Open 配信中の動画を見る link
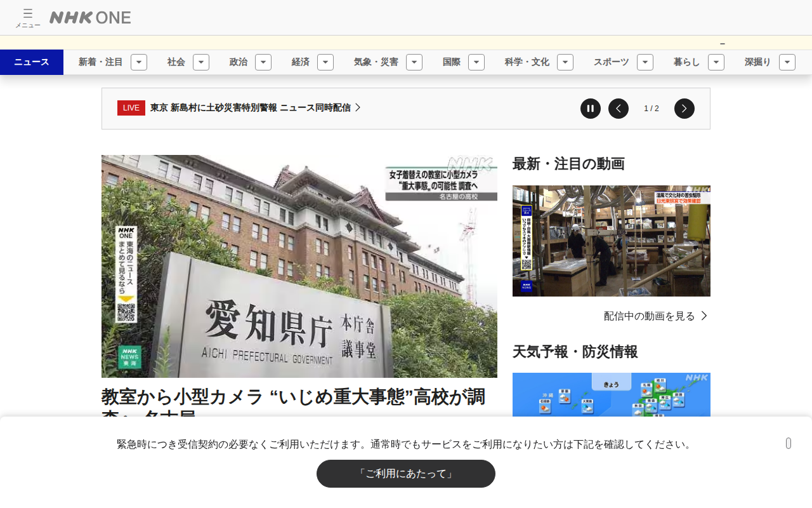The width and height of the screenshot is (812, 508). [656, 316]
